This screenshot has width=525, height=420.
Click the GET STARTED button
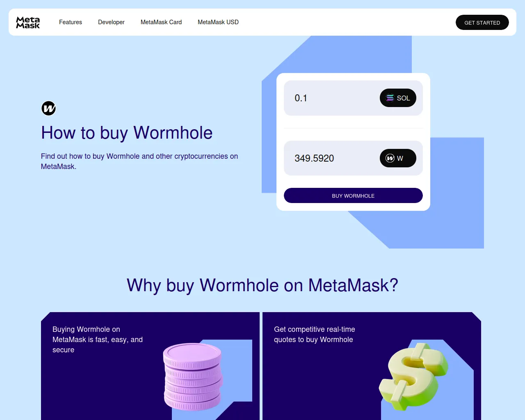click(482, 23)
